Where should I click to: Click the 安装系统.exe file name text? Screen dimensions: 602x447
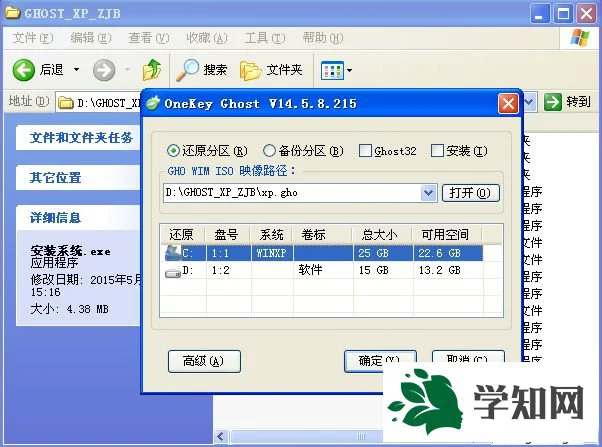pyautogui.click(x=70, y=251)
